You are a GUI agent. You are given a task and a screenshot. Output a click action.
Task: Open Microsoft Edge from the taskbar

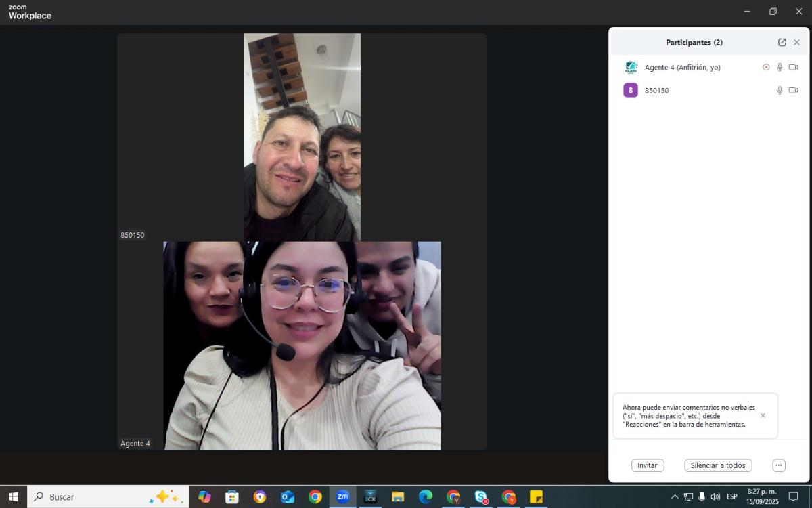[426, 496]
